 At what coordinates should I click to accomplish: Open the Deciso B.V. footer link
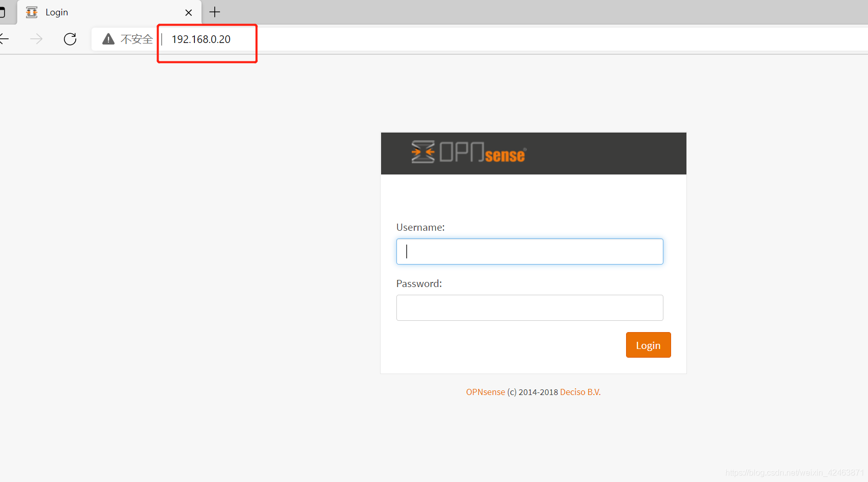(580, 392)
